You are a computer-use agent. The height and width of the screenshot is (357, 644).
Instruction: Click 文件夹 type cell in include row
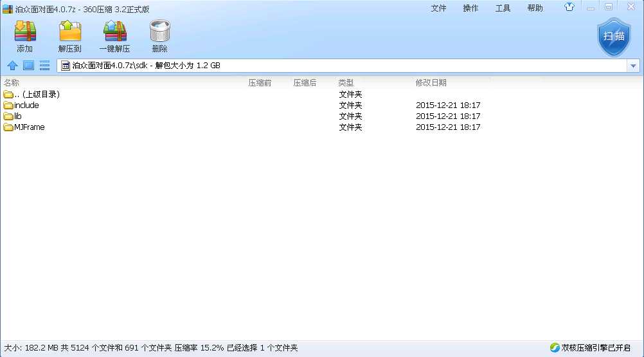350,105
